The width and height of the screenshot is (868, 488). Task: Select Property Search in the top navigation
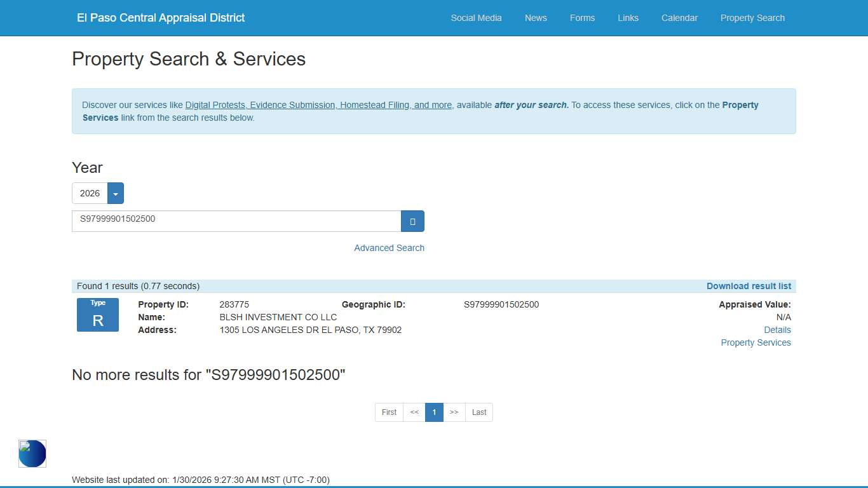coord(752,18)
